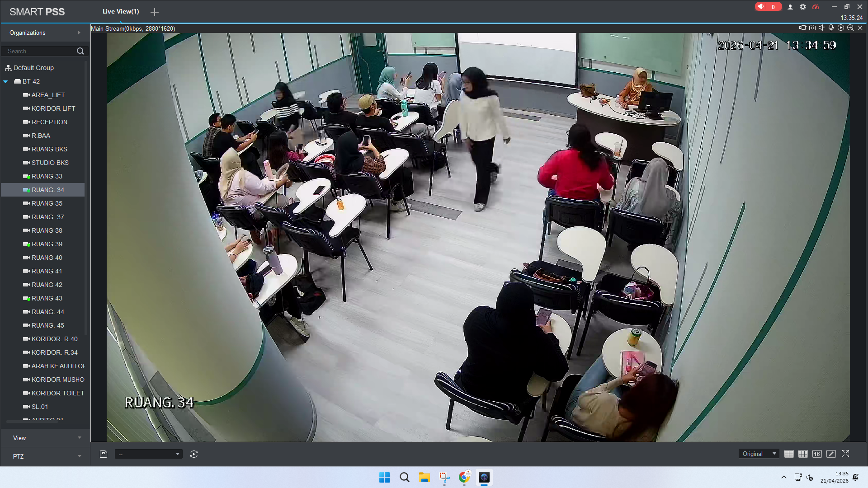
Task: Open the user account icon
Action: tap(790, 7)
